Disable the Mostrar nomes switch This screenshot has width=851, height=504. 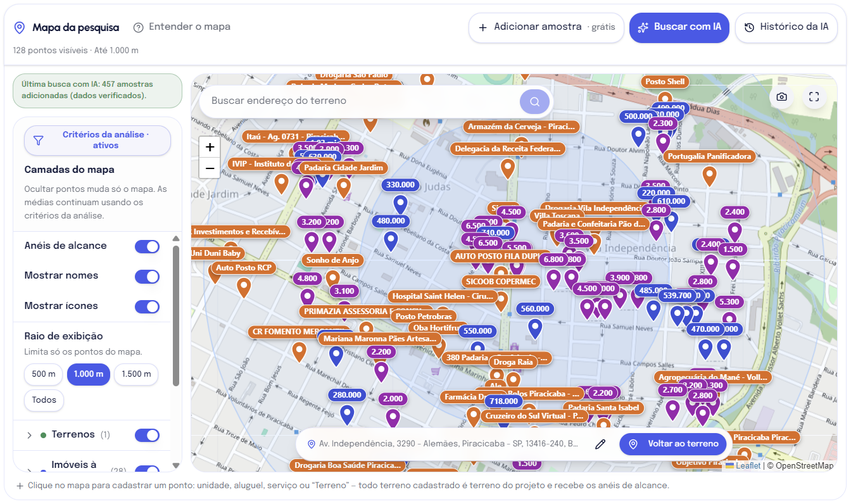(147, 277)
